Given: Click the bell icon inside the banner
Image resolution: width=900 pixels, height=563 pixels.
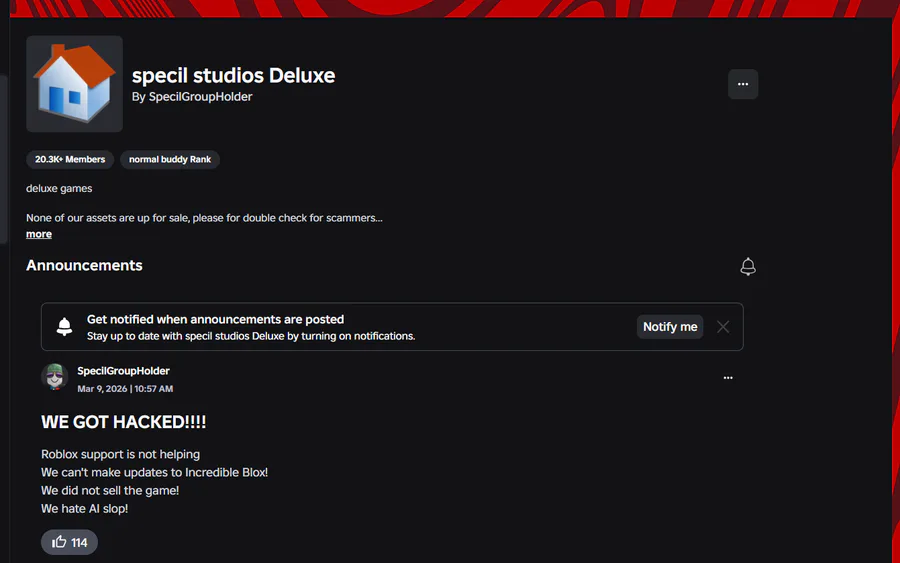Looking at the screenshot, I should pos(64,327).
